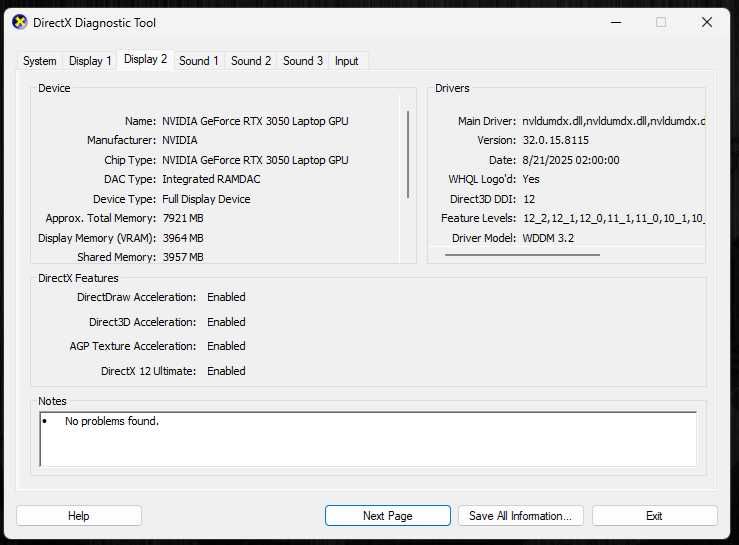Click the 3964 MB VRAM value
This screenshot has height=545, width=739.
click(x=183, y=238)
